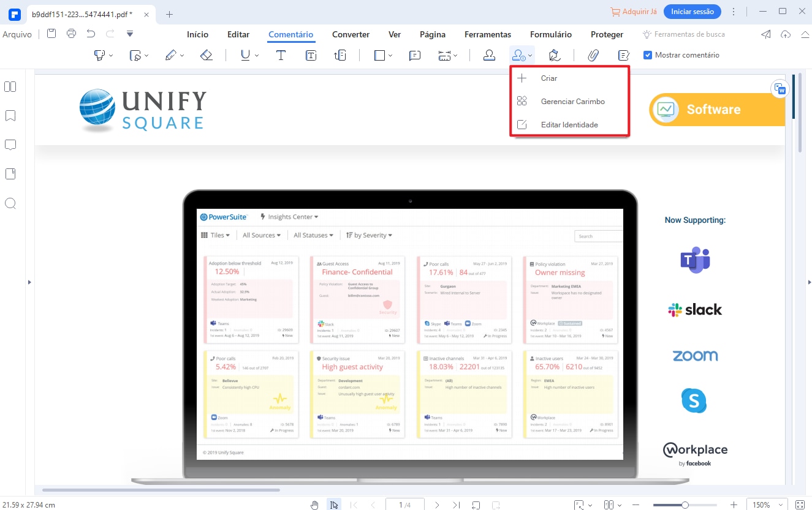Uncheck Mostrar comentário checkbox
This screenshot has width=812, height=510.
point(648,55)
